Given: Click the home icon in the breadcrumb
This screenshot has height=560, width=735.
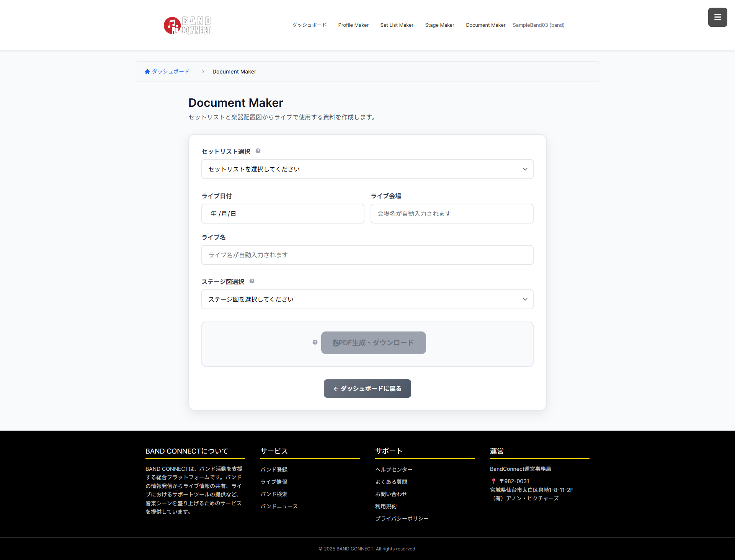Looking at the screenshot, I should click(x=147, y=71).
